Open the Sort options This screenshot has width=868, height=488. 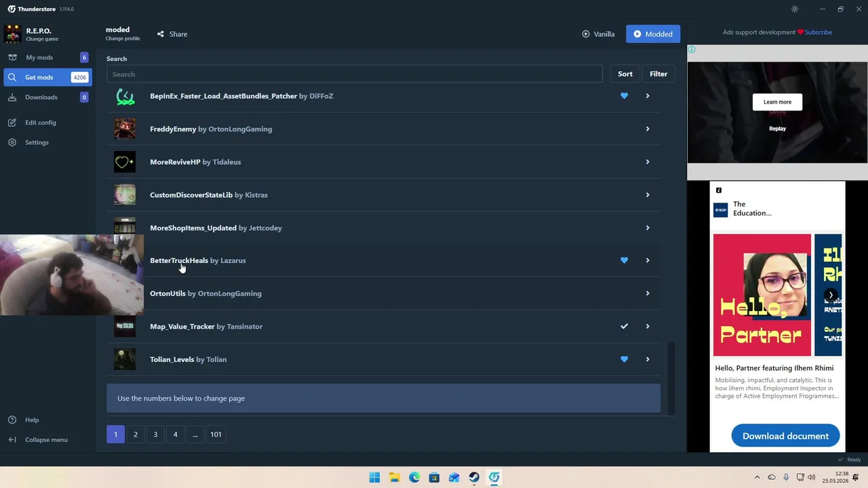click(625, 74)
